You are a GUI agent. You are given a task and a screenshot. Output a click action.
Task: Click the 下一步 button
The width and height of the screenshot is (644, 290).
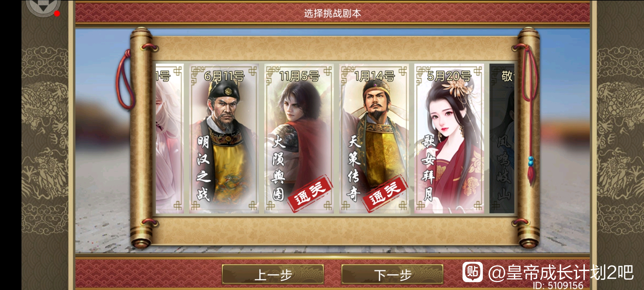coord(392,275)
